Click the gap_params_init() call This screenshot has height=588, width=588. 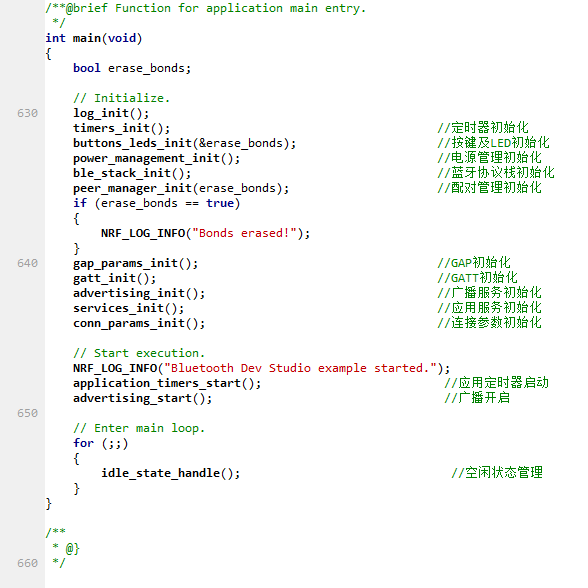[x=135, y=263]
